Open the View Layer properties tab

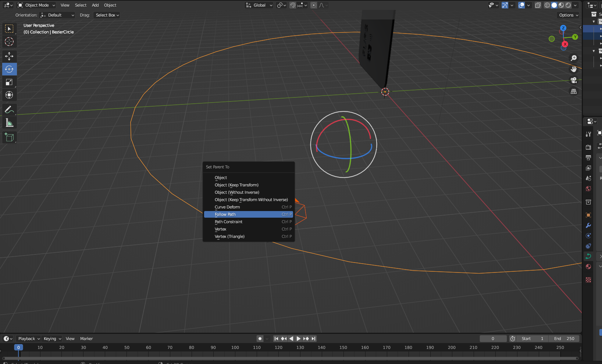point(588,168)
